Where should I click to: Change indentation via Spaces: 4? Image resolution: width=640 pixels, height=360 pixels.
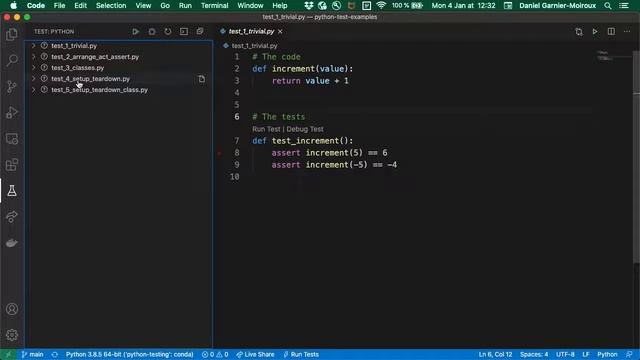pos(534,354)
